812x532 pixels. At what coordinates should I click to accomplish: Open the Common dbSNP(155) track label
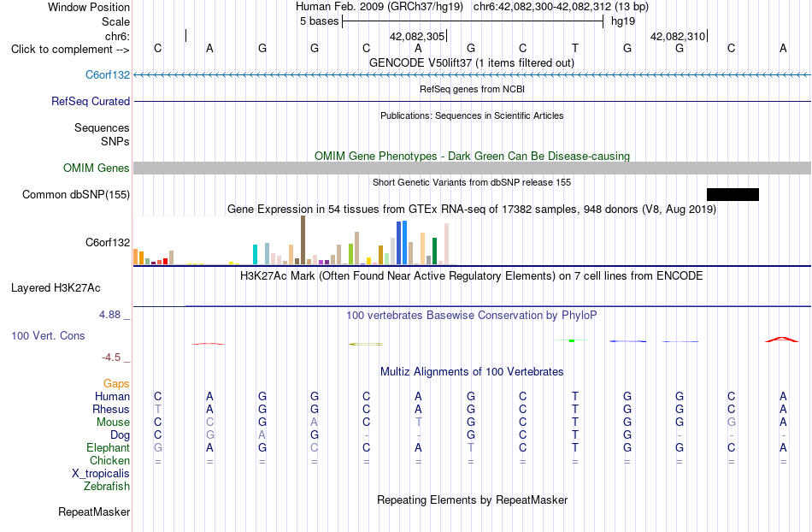pos(76,195)
